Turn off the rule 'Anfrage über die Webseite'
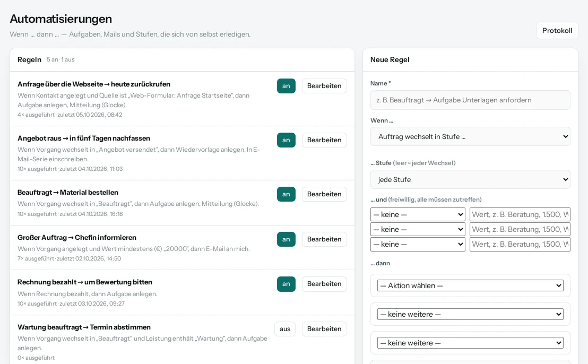Image resolution: width=588 pixels, height=364 pixels. coord(286,86)
